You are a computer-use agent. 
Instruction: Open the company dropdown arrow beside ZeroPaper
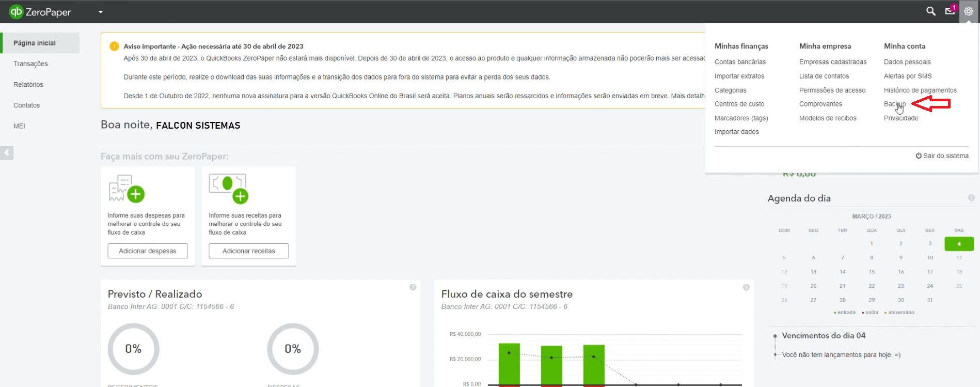pos(101,12)
